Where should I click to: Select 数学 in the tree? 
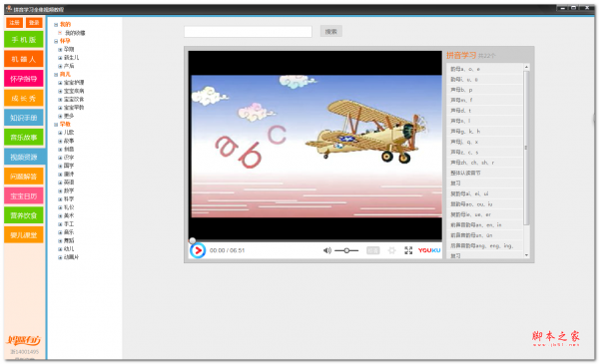pyautogui.click(x=69, y=190)
